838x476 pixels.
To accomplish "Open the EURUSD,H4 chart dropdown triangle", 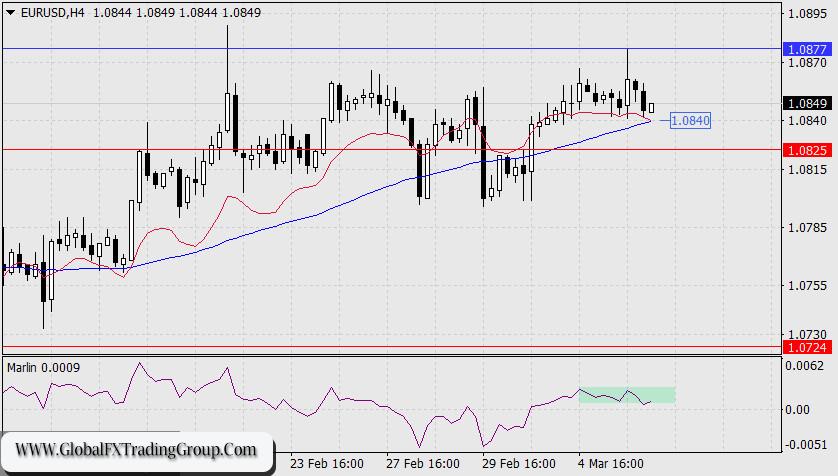I will point(10,12).
